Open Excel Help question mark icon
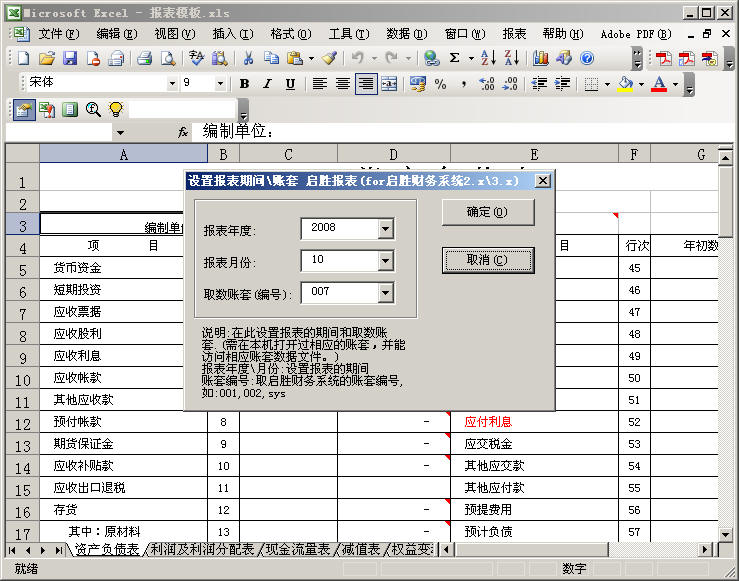This screenshot has height=581, width=739. [x=587, y=58]
